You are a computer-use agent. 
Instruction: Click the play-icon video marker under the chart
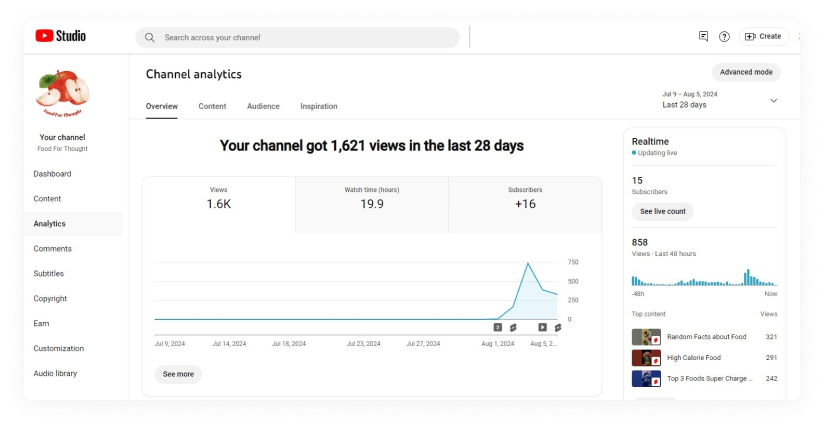tap(542, 327)
